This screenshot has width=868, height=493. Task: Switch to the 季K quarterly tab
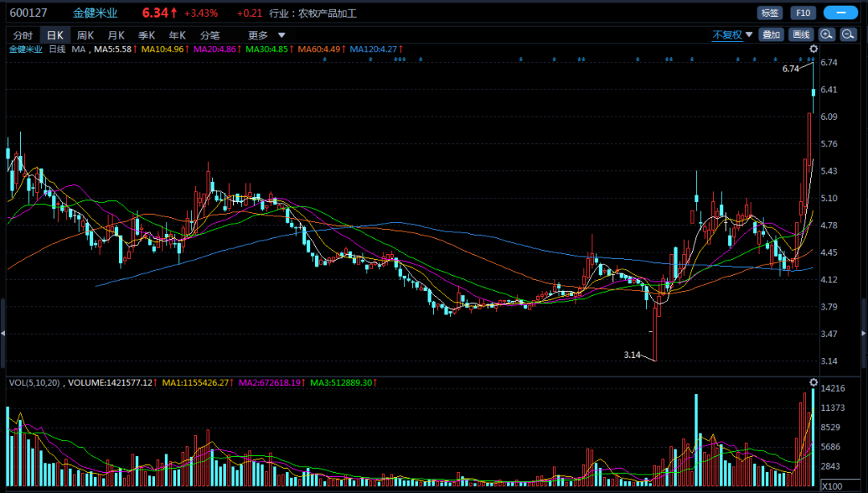(x=147, y=35)
